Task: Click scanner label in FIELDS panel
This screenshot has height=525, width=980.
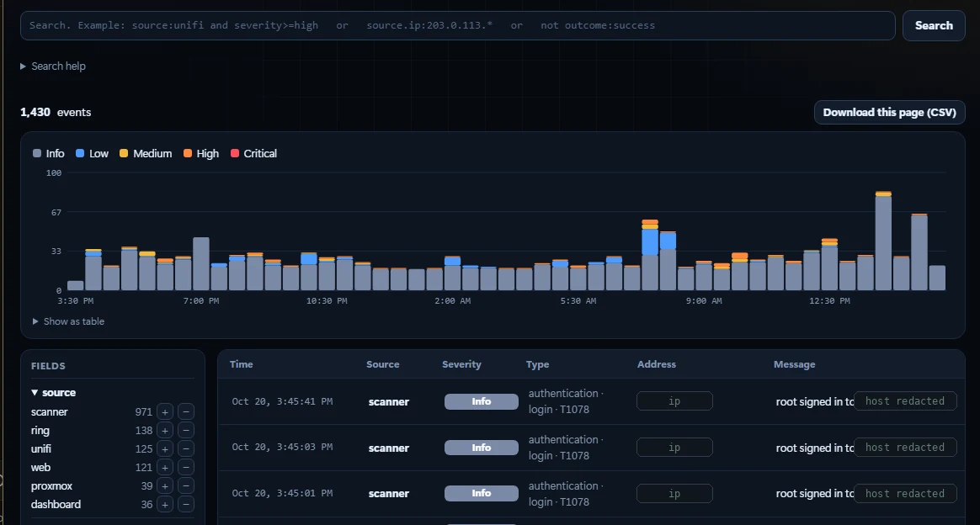Action: tap(50, 412)
